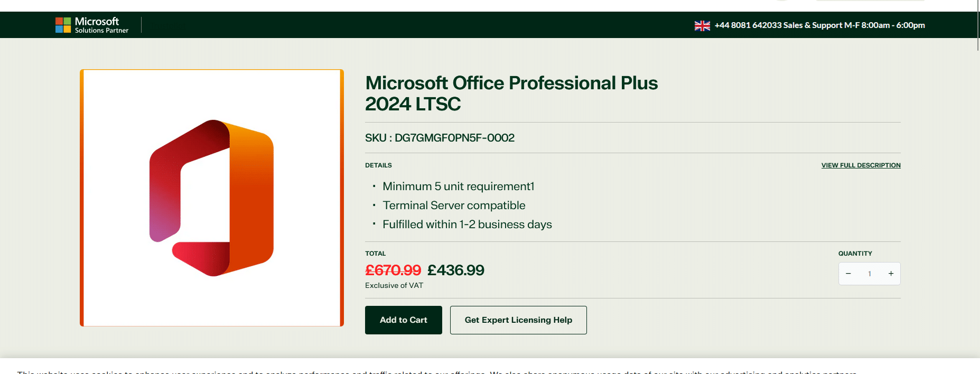
Task: Click the DETAILS section label
Action: 378,165
